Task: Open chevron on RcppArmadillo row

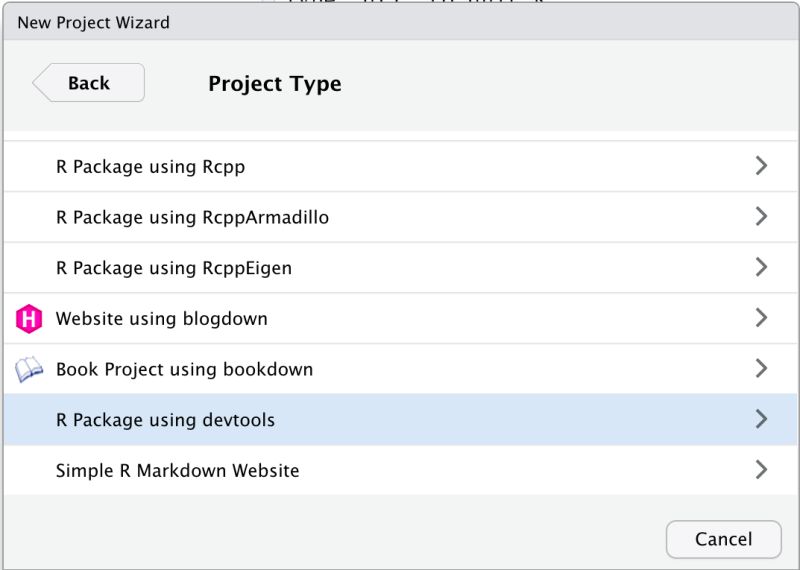Action: point(761,216)
